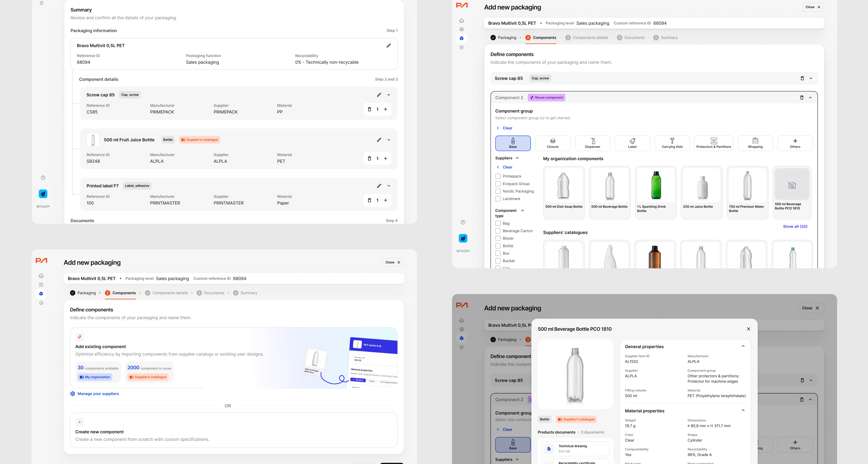Expand Screw cap 85 details in summary
The image size is (868, 464).
(x=388, y=95)
